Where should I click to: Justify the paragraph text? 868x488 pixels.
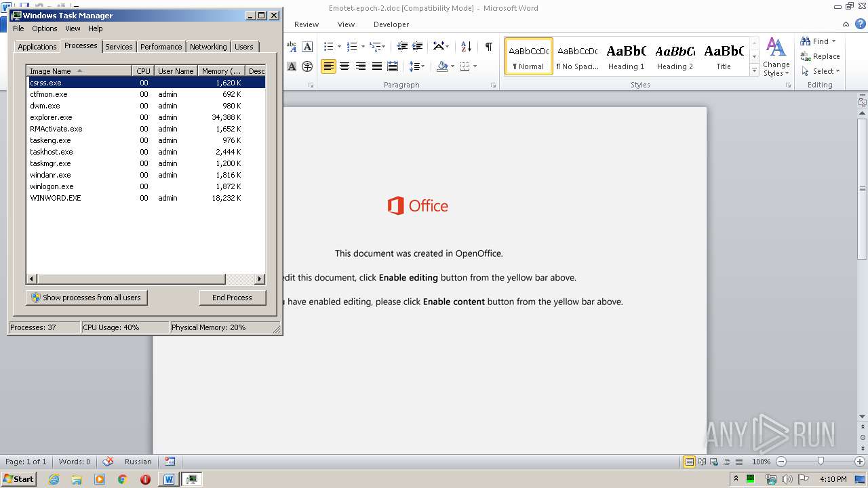376,66
